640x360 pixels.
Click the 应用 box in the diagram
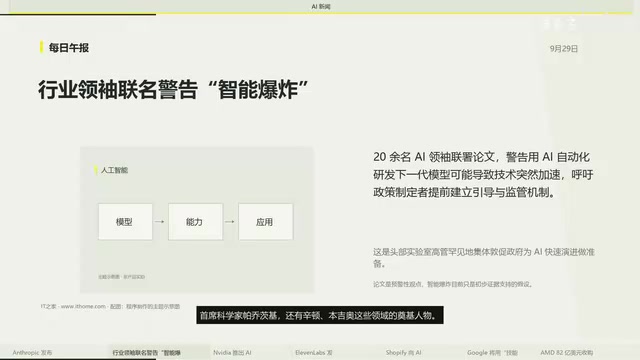pos(266,222)
